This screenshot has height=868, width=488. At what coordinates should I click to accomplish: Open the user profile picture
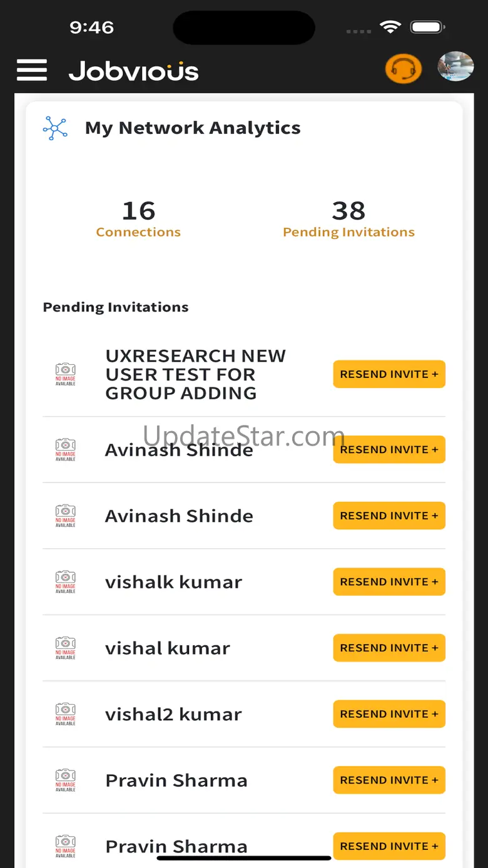click(x=455, y=67)
